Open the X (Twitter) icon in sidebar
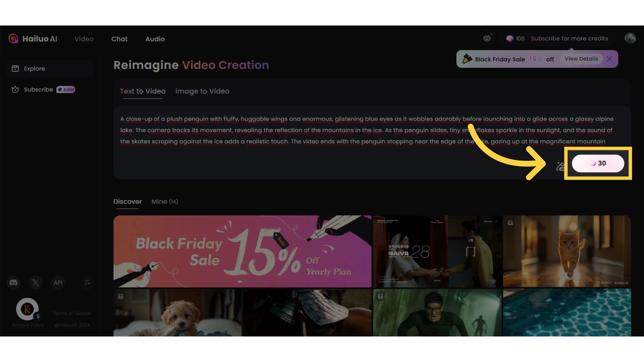The width and height of the screenshot is (644, 362). 36,283
